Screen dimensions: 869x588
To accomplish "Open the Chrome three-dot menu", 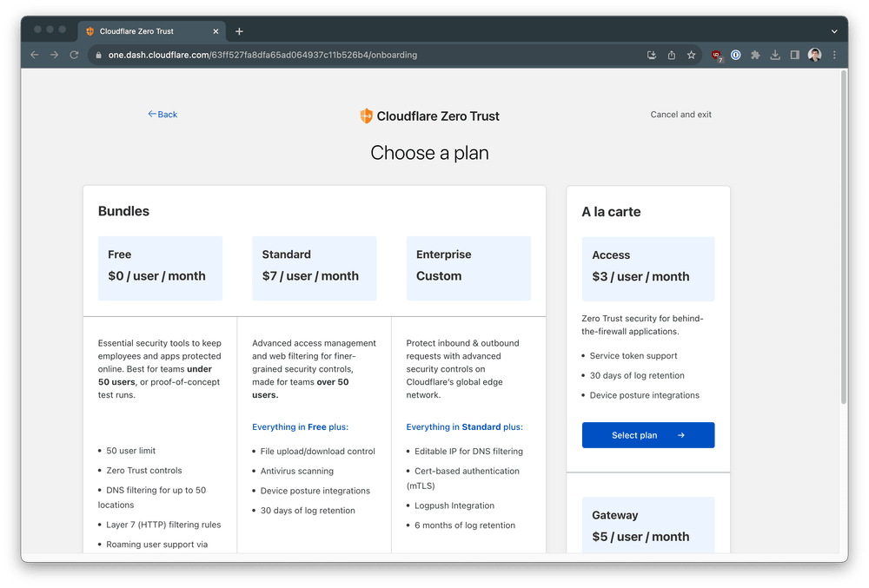I will click(x=833, y=54).
